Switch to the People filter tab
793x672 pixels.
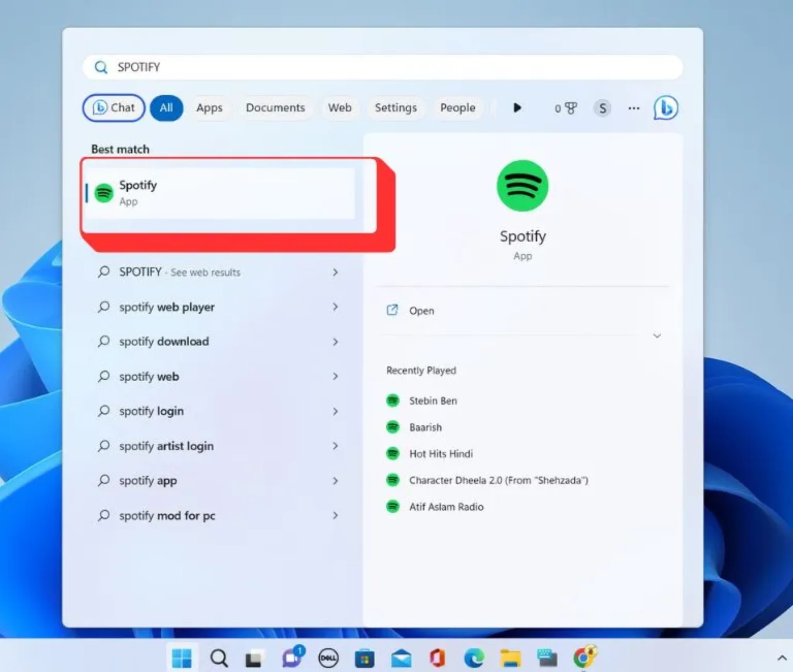click(458, 108)
